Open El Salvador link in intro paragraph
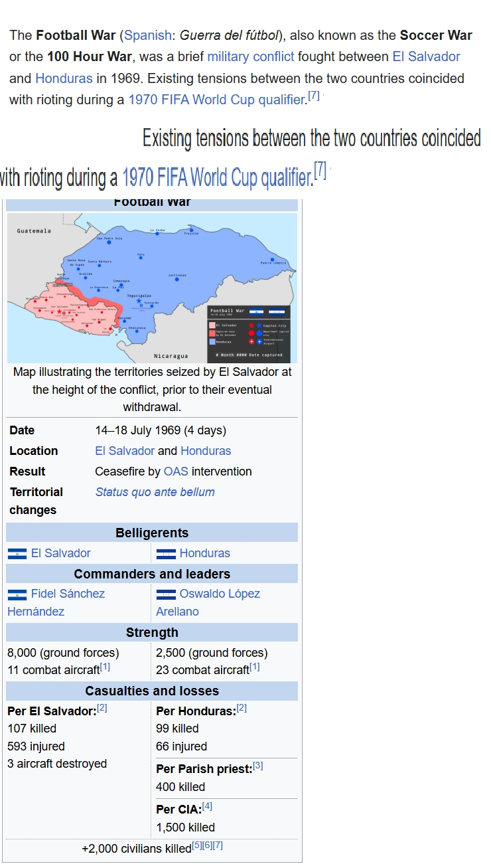This screenshot has width=491, height=868. pyautogui.click(x=426, y=57)
